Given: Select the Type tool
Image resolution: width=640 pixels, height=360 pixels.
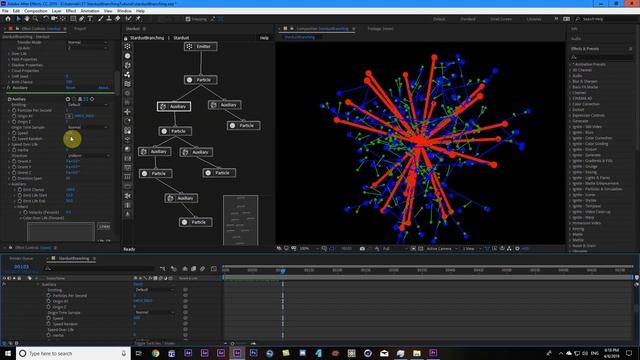Looking at the screenshot, I should click(90, 19).
